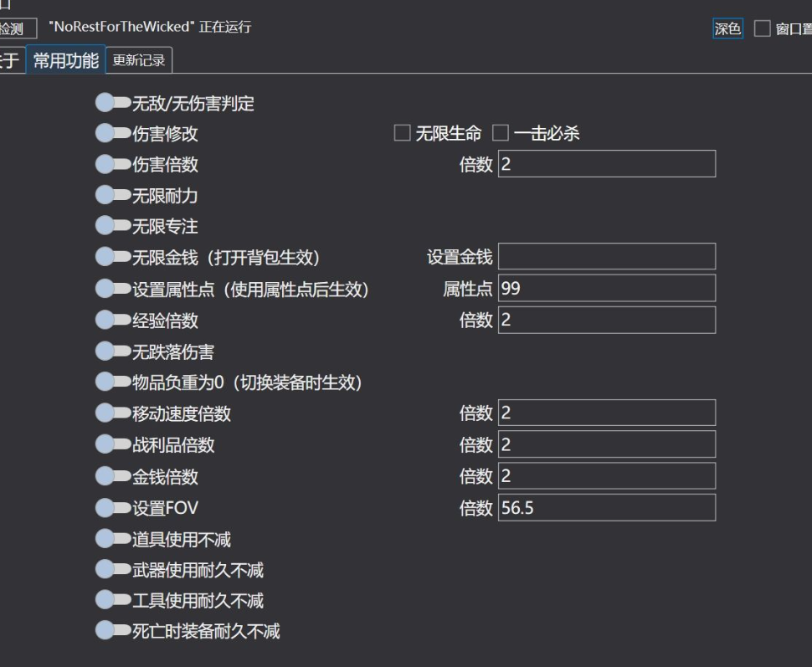812x667 pixels.
Task: Enable the 无限金钱 toggle
Action: (113, 257)
